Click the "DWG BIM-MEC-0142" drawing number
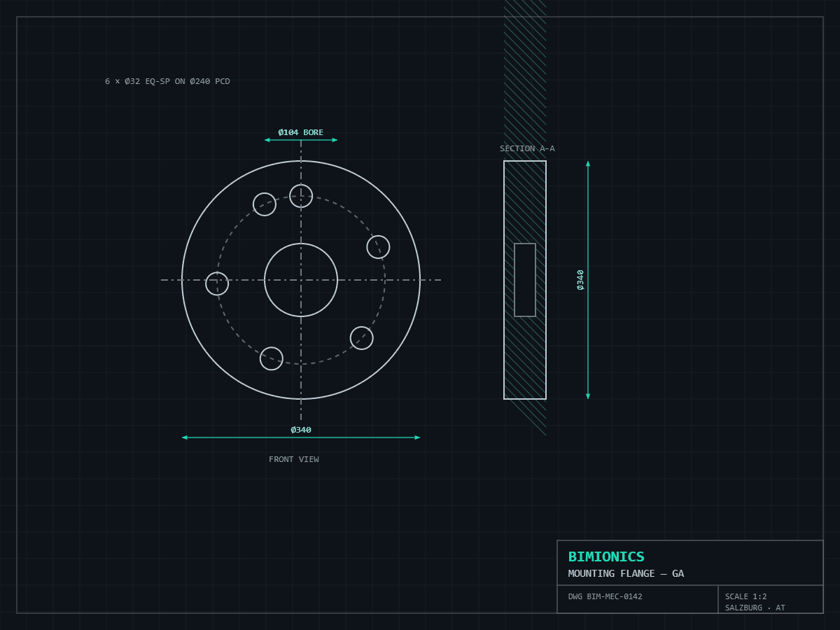Viewport: 840px width, 630px height. click(605, 597)
